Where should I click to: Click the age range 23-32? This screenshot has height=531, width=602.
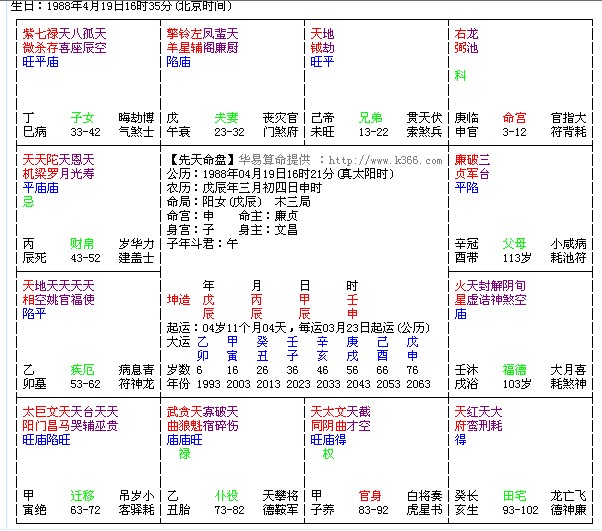(x=229, y=132)
